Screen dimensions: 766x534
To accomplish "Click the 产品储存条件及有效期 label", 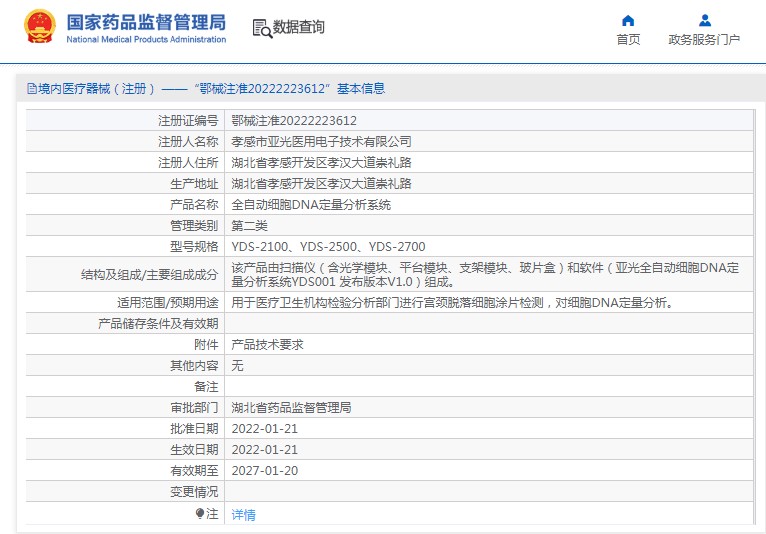I will point(158,324).
